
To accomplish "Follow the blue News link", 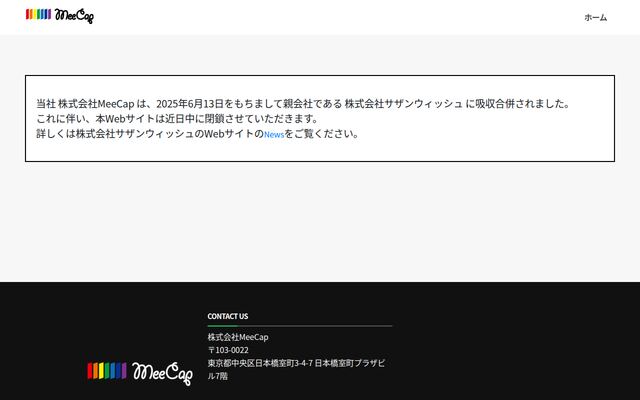I will point(274,134).
